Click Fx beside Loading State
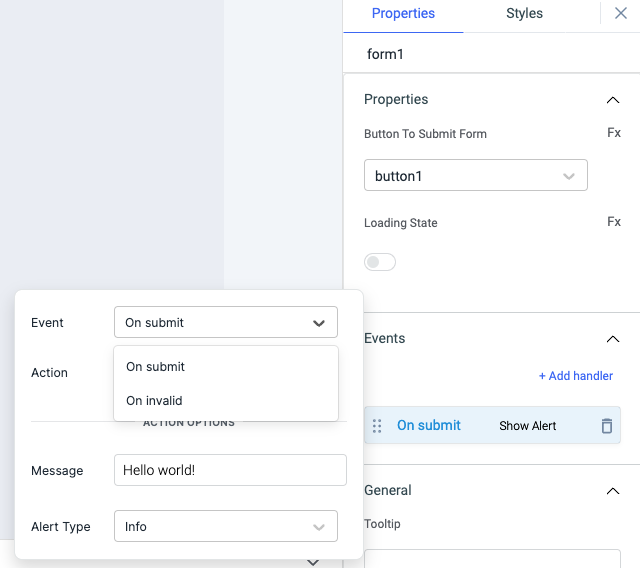This screenshot has height=568, width=640. (x=614, y=222)
